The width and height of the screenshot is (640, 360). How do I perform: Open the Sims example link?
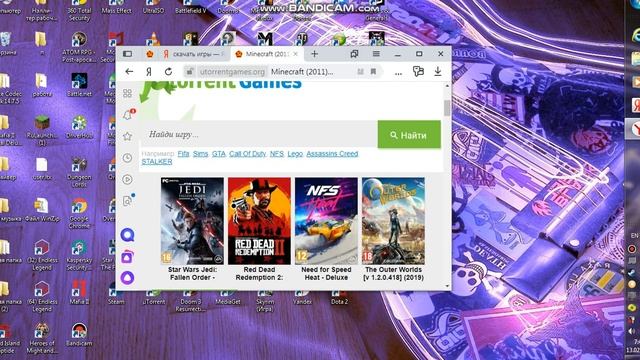point(200,153)
